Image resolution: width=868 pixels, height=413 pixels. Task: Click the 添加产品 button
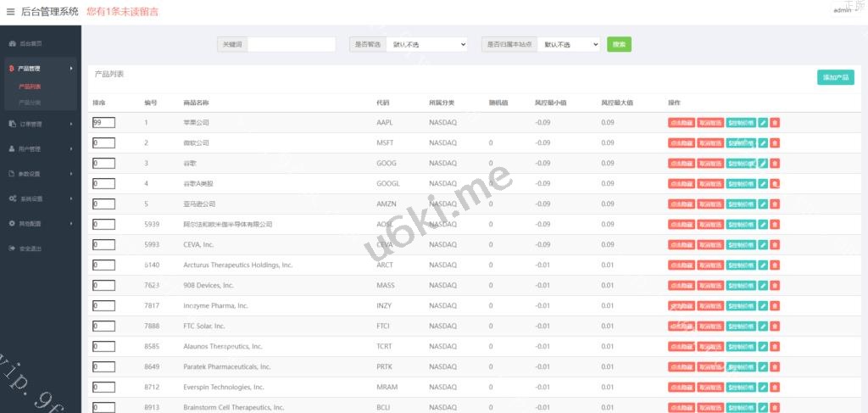coord(836,78)
